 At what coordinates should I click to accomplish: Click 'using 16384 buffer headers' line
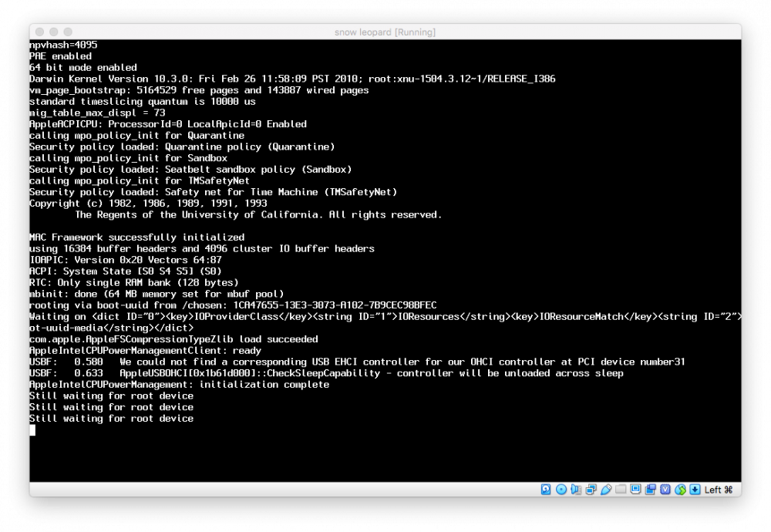pyautogui.click(x=202, y=248)
